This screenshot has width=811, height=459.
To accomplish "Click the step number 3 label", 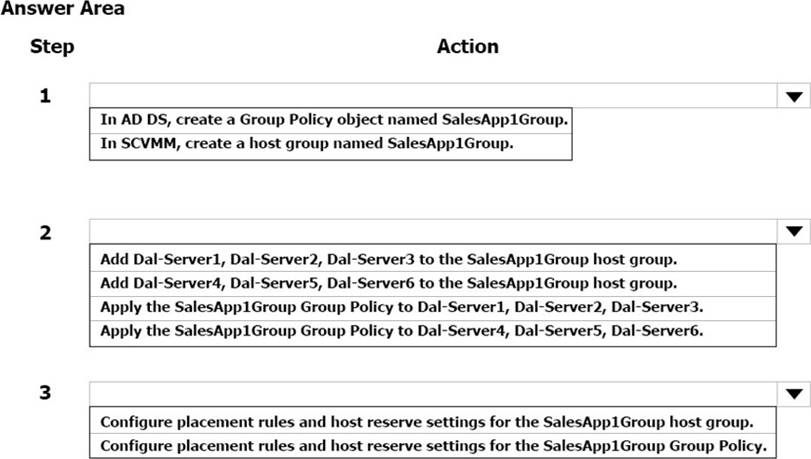I will click(x=44, y=393).
